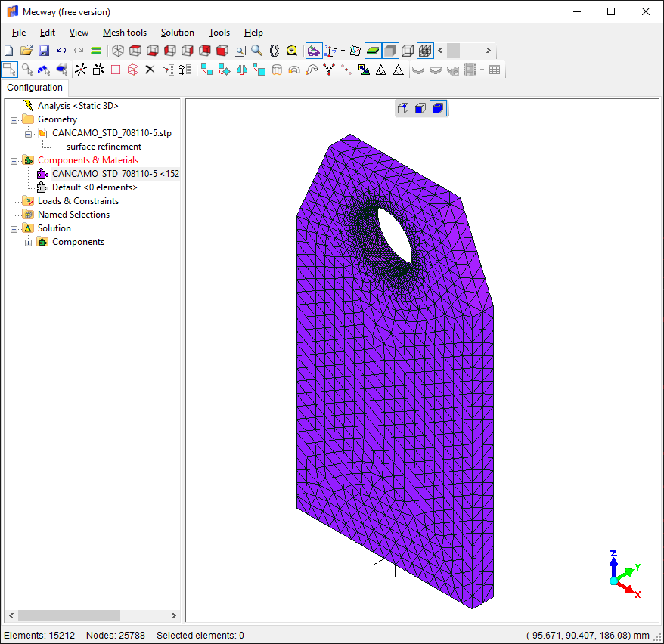
Task: Select CANCAMO_STD_708110-5 component in tree
Action: (115, 174)
